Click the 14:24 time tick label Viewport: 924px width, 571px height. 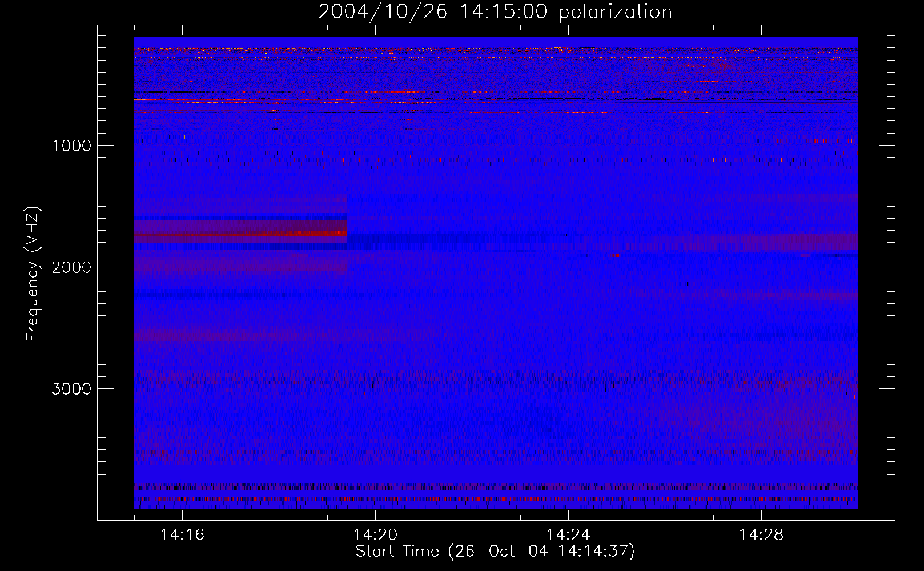[568, 535]
